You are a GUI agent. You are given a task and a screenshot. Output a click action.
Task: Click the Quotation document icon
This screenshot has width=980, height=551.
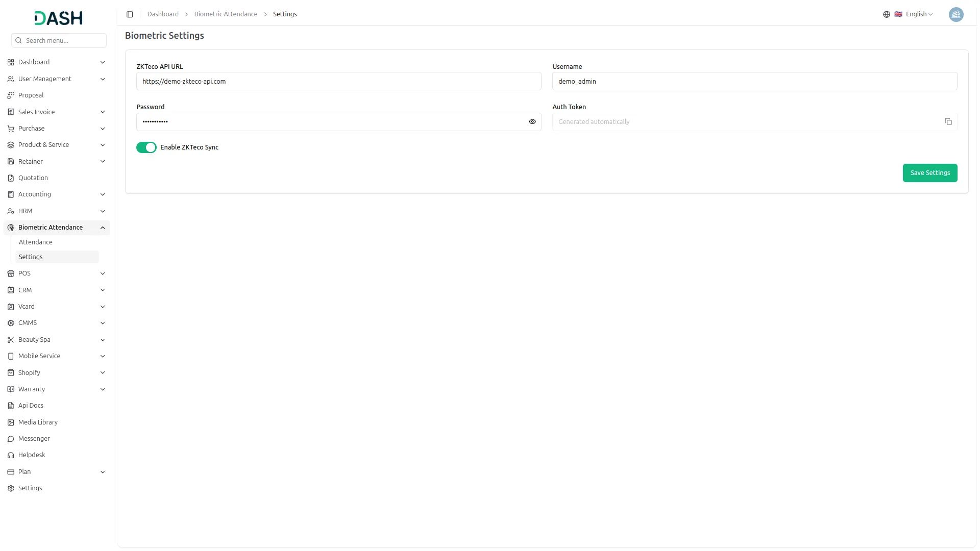click(11, 178)
